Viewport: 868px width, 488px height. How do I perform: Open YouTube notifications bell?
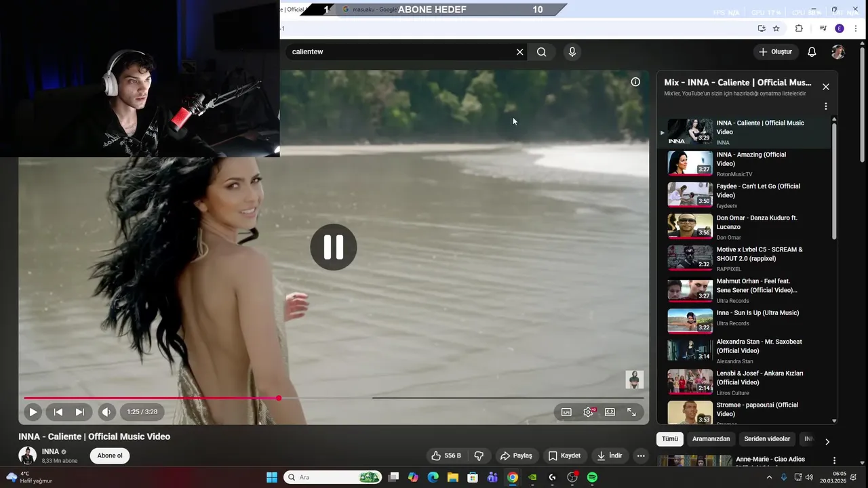[812, 52]
